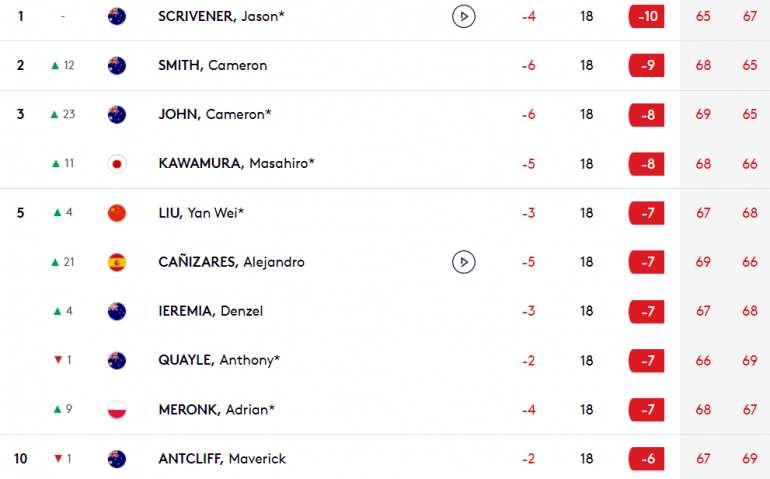Open player profile for SMITH, Cameron

(213, 65)
